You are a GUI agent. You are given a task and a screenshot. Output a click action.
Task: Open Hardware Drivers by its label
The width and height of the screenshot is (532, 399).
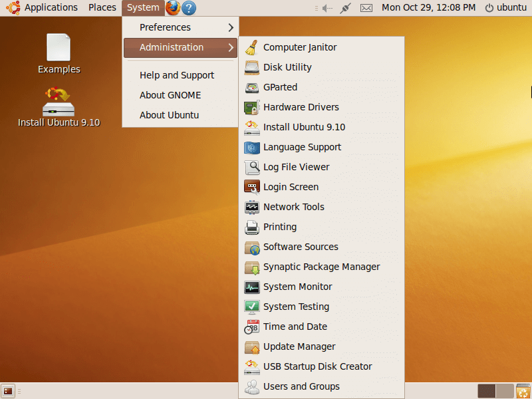pos(301,107)
